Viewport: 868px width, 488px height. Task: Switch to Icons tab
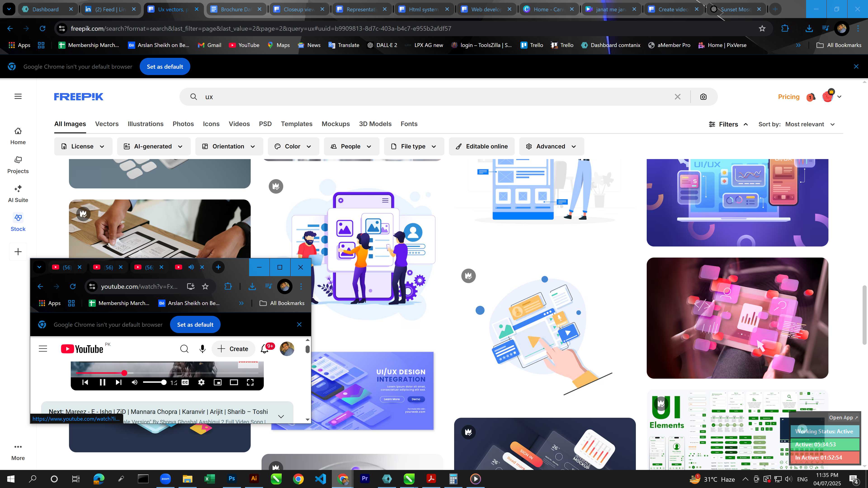(x=211, y=124)
